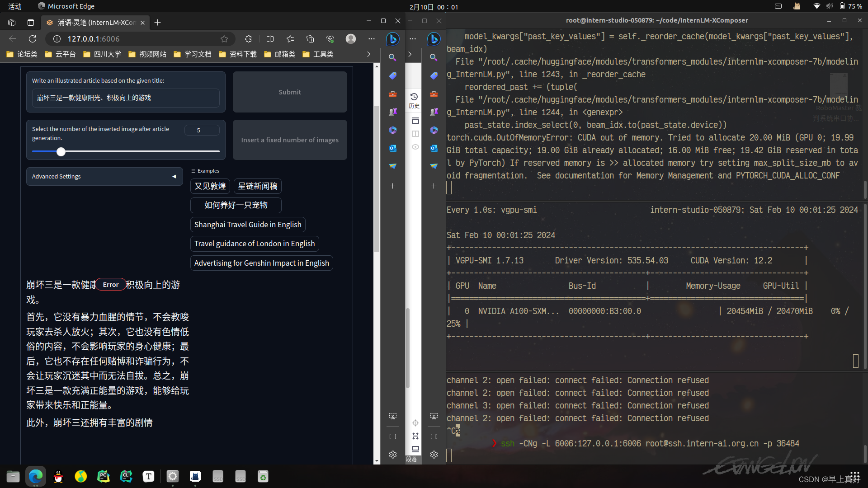Open the Extensions puzzle icon

(248, 39)
